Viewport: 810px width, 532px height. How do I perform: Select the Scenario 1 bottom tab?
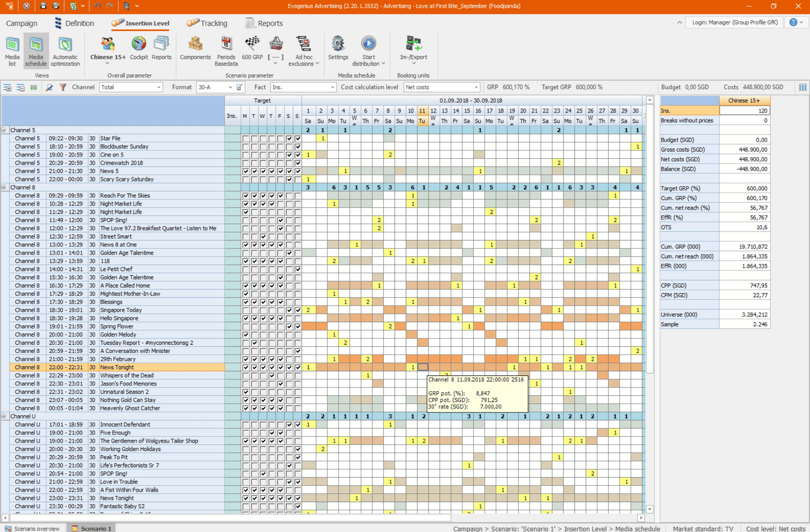coord(91,528)
